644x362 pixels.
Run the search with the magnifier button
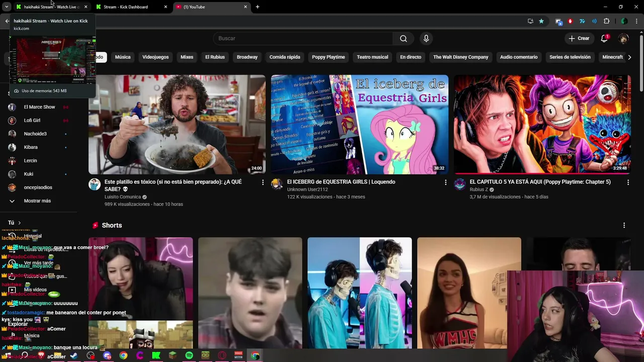[404, 38]
